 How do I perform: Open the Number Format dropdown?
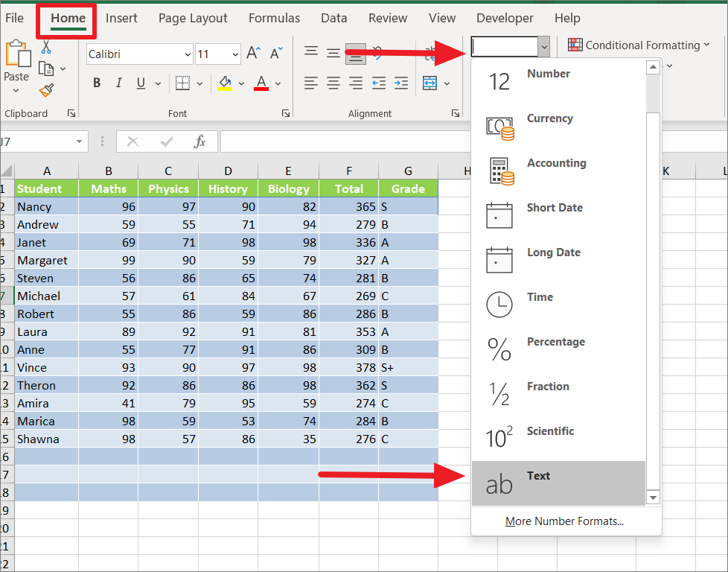(x=543, y=46)
